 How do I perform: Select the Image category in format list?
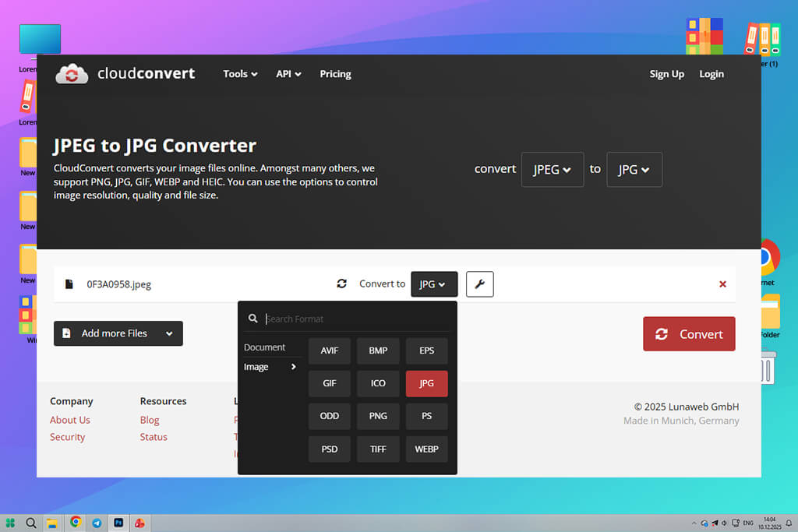(270, 367)
